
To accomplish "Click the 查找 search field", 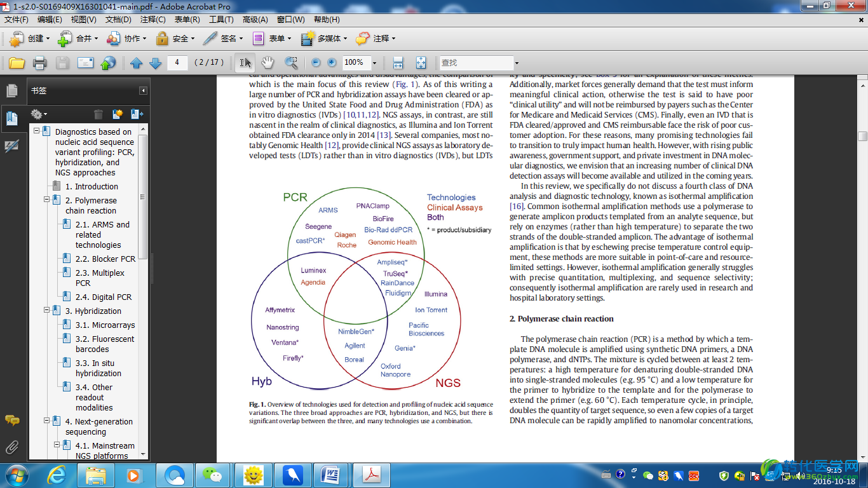I will point(476,62).
